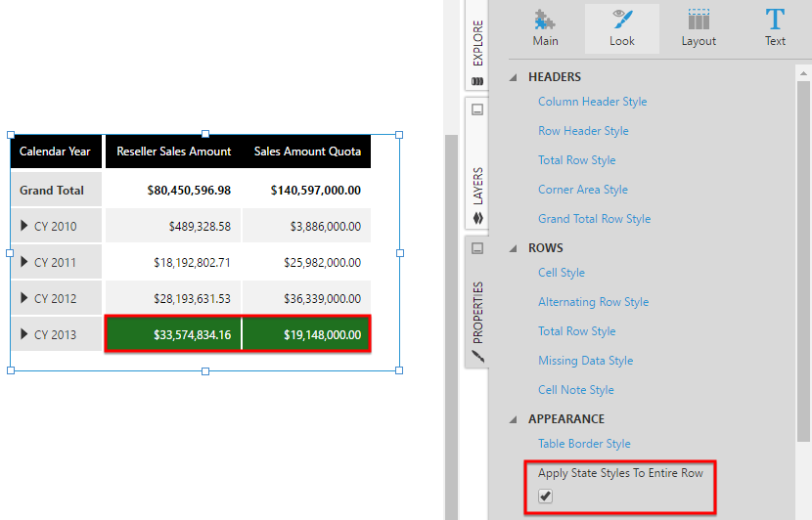This screenshot has width=812, height=520.
Task: Select cell $18,192,802.71
Action: [x=173, y=262]
